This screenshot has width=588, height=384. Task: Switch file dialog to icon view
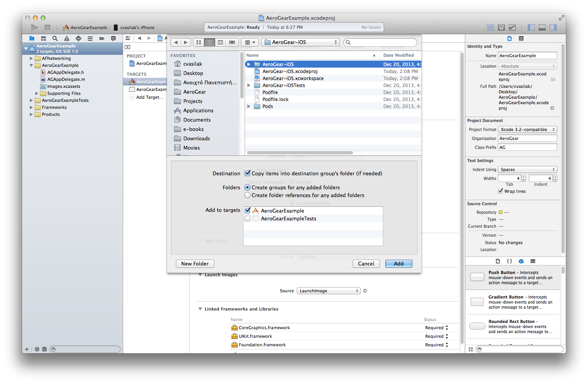click(198, 42)
